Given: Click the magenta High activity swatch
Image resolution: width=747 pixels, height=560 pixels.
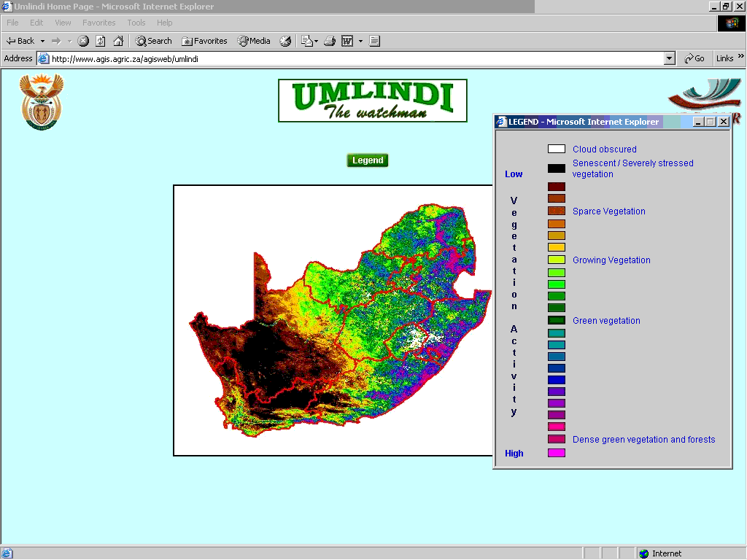Looking at the screenshot, I should (557, 453).
